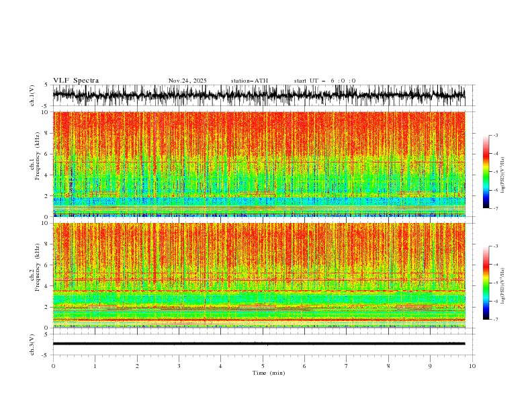Click the color scale bar beside ch.2 spectrogram
Screen dimensions: 532x411
(x=486, y=283)
